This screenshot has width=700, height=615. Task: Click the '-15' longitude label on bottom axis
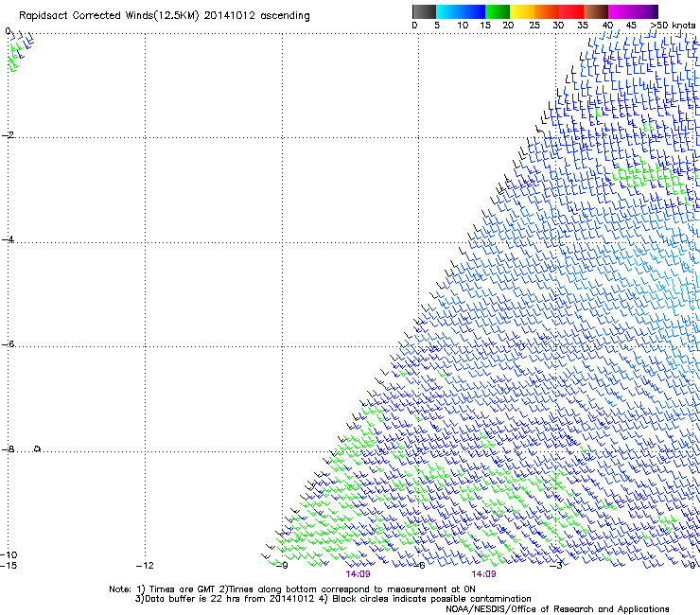click(9, 566)
